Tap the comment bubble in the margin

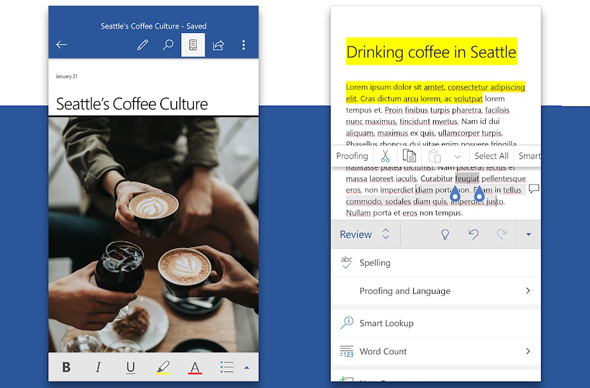click(534, 189)
